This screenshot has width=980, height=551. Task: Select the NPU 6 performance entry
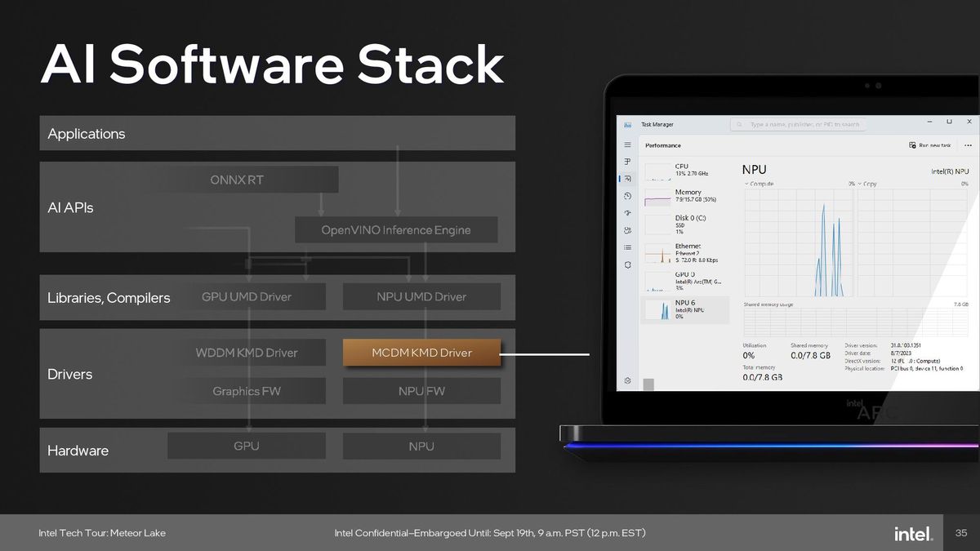(x=684, y=310)
